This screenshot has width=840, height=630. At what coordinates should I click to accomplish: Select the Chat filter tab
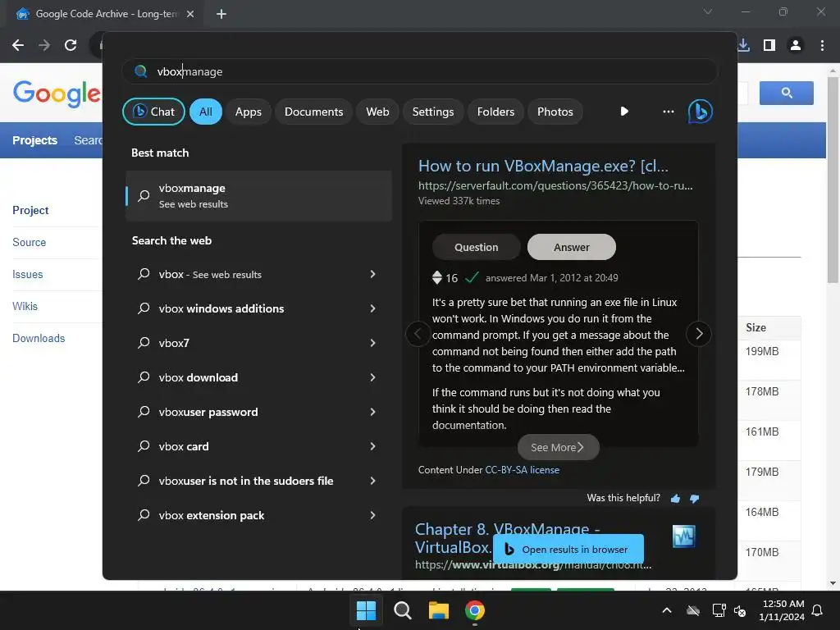pyautogui.click(x=153, y=112)
